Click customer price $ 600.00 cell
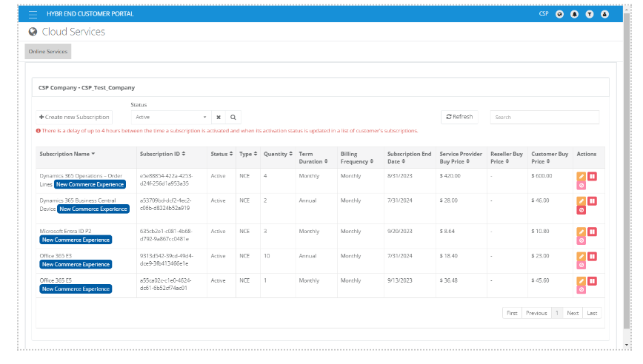Image resolution: width=643 pixels, height=364 pixels. point(542,176)
